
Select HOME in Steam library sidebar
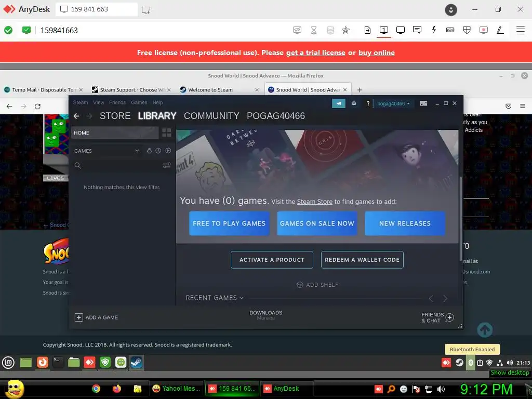[115, 132]
